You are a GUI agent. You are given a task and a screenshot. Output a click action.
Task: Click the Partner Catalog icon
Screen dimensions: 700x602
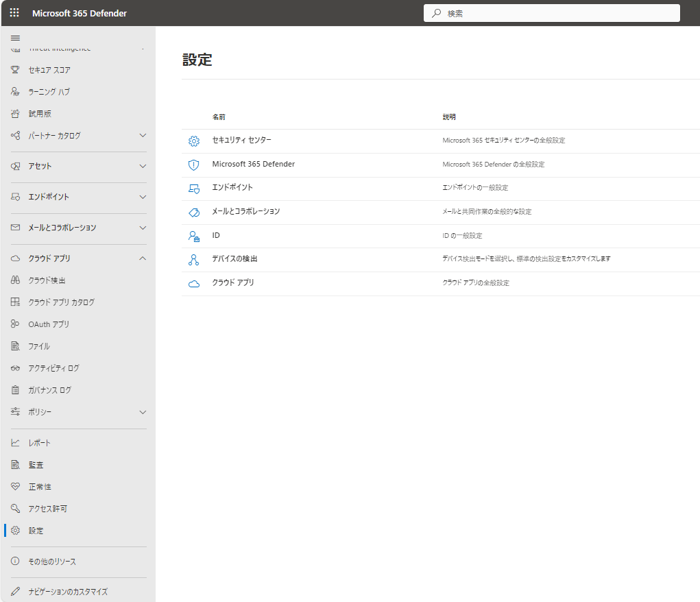(x=15, y=135)
